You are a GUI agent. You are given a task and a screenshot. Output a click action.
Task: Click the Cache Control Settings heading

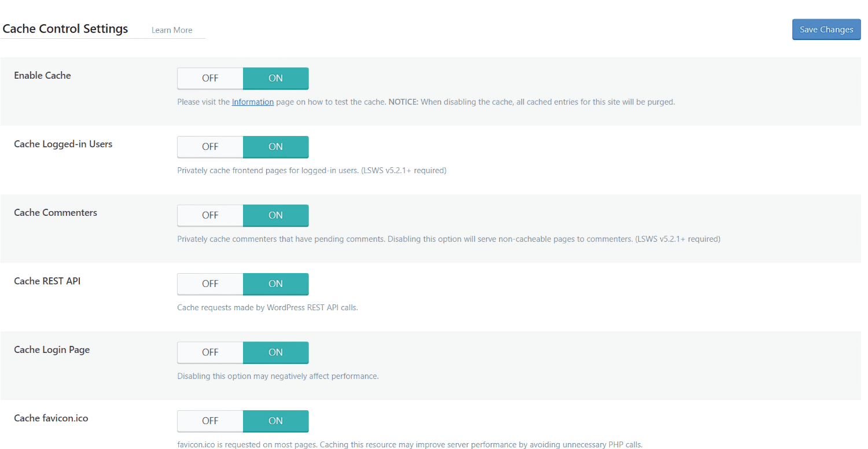65,29
